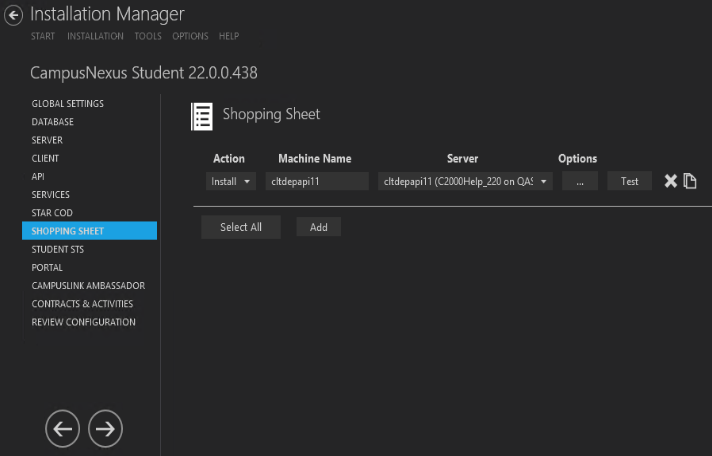The width and height of the screenshot is (712, 456).
Task: Select PORTAL in the sidebar
Action: point(47,268)
